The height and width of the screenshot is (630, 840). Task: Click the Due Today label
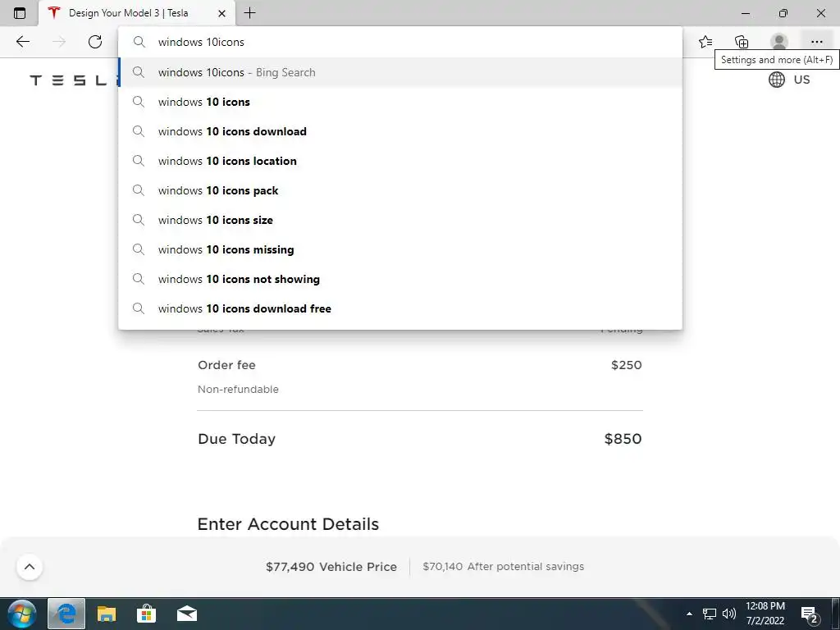click(236, 439)
